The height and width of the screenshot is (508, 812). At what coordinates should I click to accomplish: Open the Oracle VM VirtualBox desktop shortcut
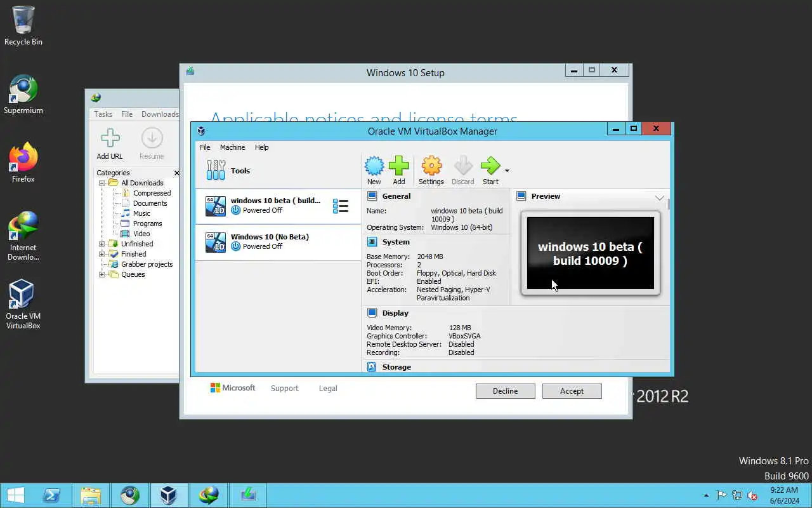(x=23, y=305)
